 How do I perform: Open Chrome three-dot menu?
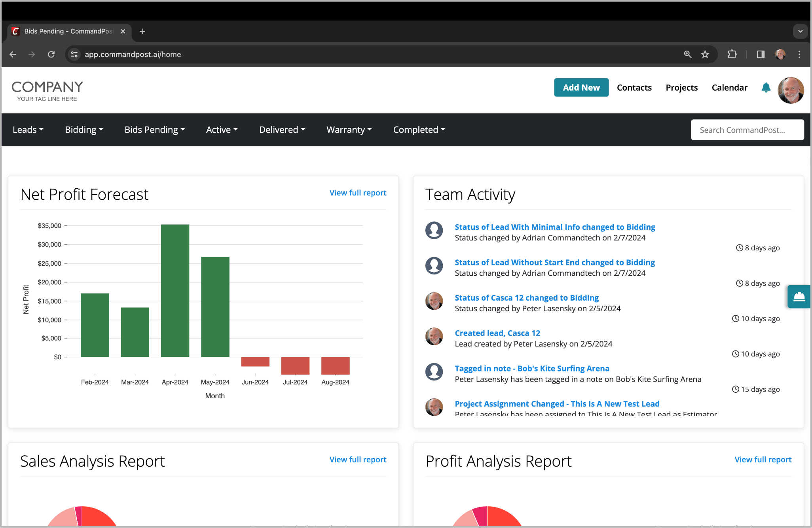coord(799,54)
